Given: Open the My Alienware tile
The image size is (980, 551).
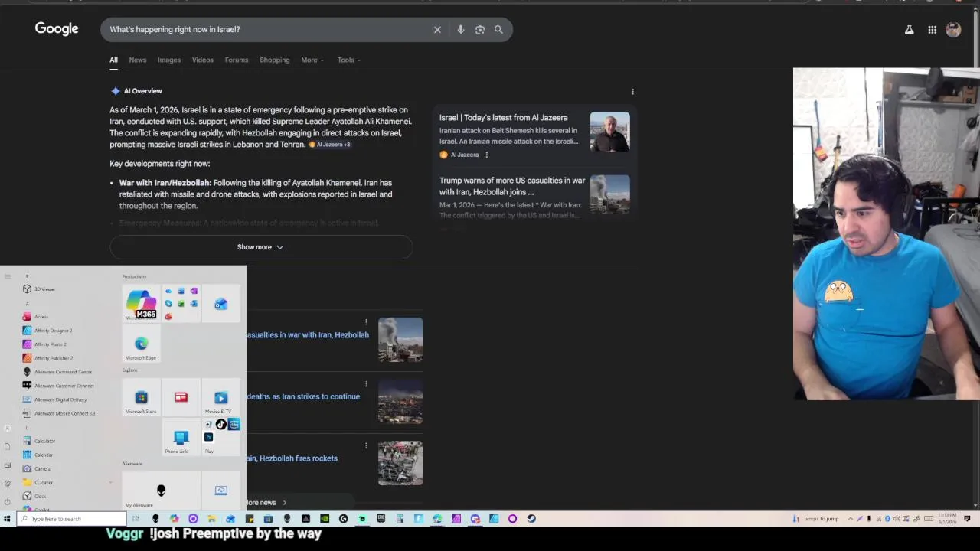Looking at the screenshot, I should pyautogui.click(x=161, y=491).
